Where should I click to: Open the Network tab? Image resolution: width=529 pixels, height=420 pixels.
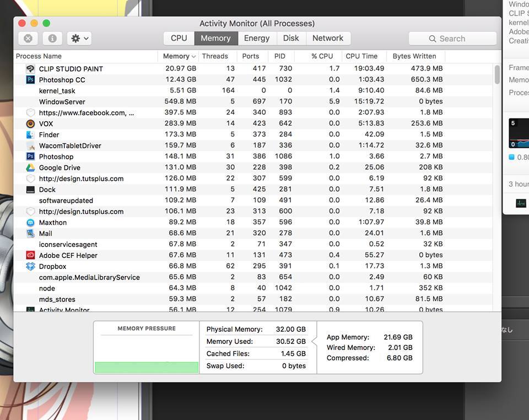click(x=328, y=38)
